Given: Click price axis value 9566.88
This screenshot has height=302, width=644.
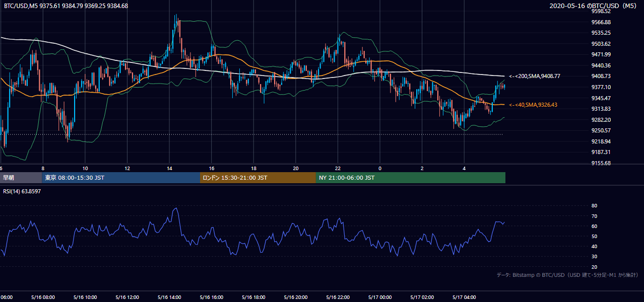Looking at the screenshot, I should coord(601,22).
